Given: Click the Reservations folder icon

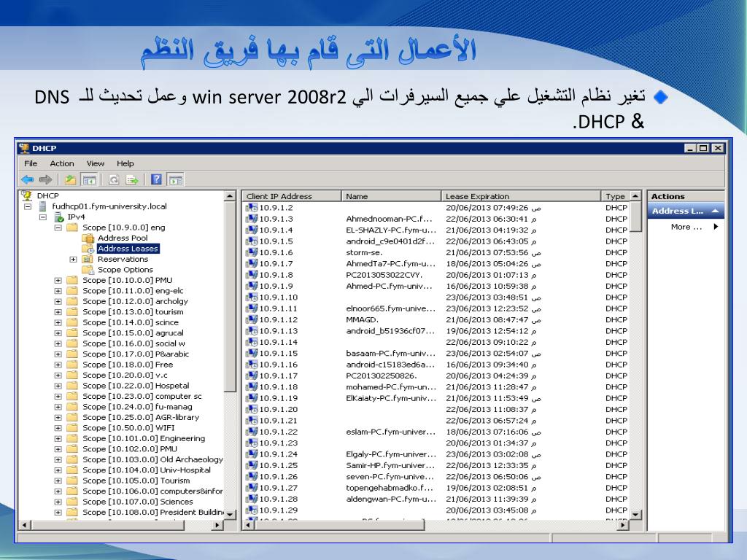Looking at the screenshot, I should [88, 259].
